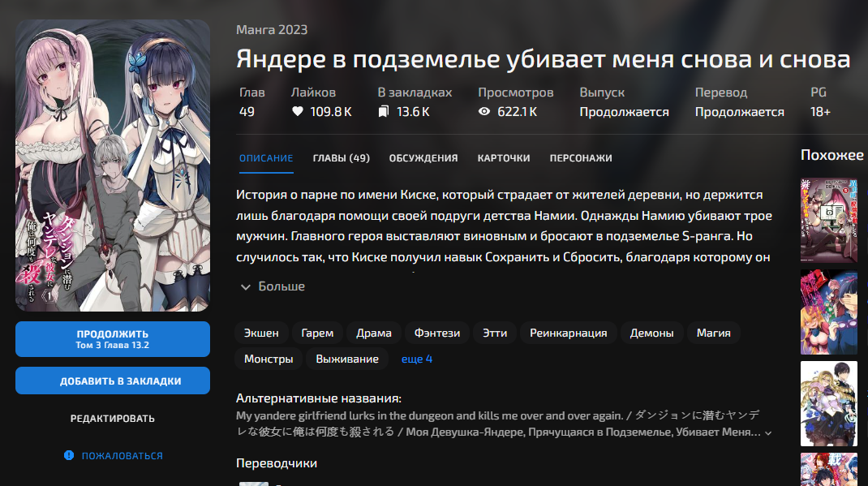Select the Этти genre tag
The width and height of the screenshot is (868, 486).
[x=495, y=333]
